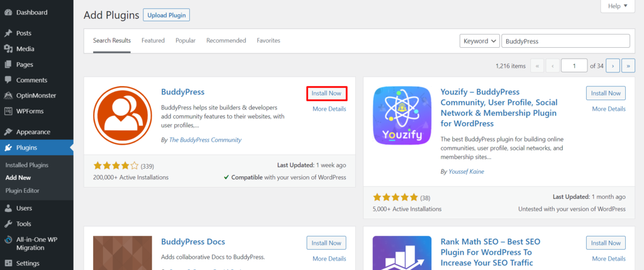Click the Users icon in sidebar
This screenshot has width=644, height=270.
coord(8,208)
